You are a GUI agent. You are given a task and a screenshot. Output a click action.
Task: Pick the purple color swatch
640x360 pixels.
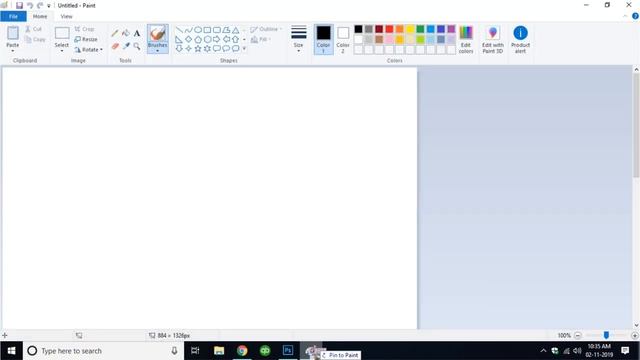[x=451, y=29]
